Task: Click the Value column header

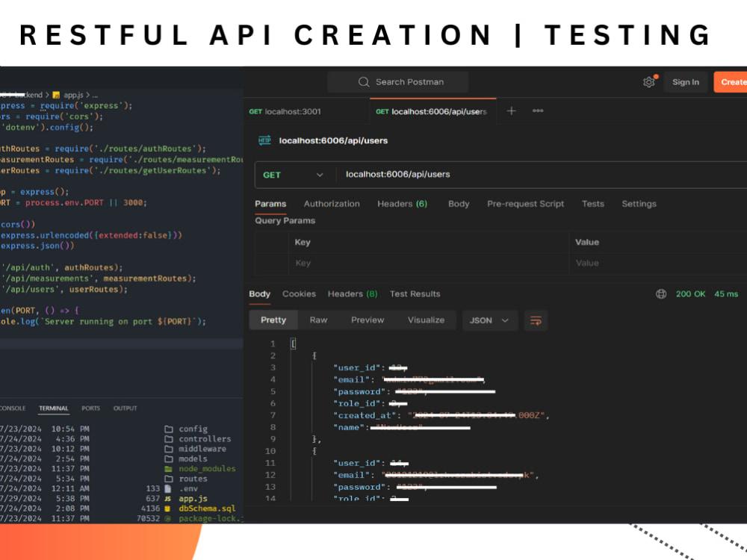Action: click(587, 242)
